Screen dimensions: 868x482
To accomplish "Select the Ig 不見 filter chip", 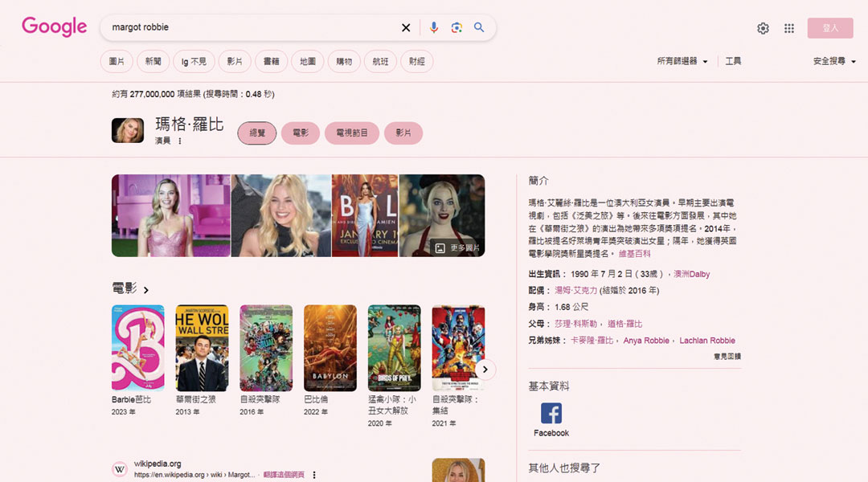I will pyautogui.click(x=194, y=61).
